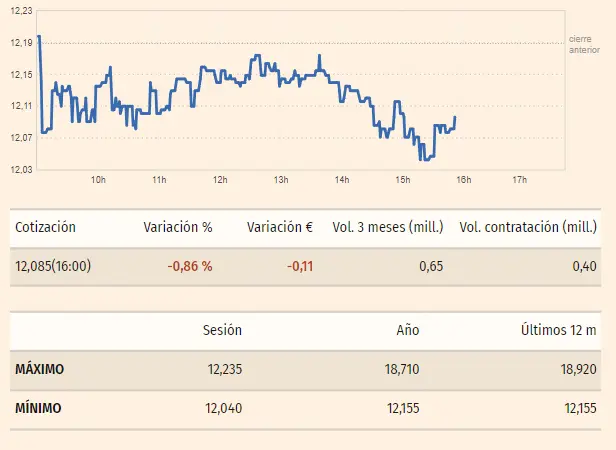The image size is (616, 450).
Task: Select the Variación % column header
Action: click(x=178, y=228)
